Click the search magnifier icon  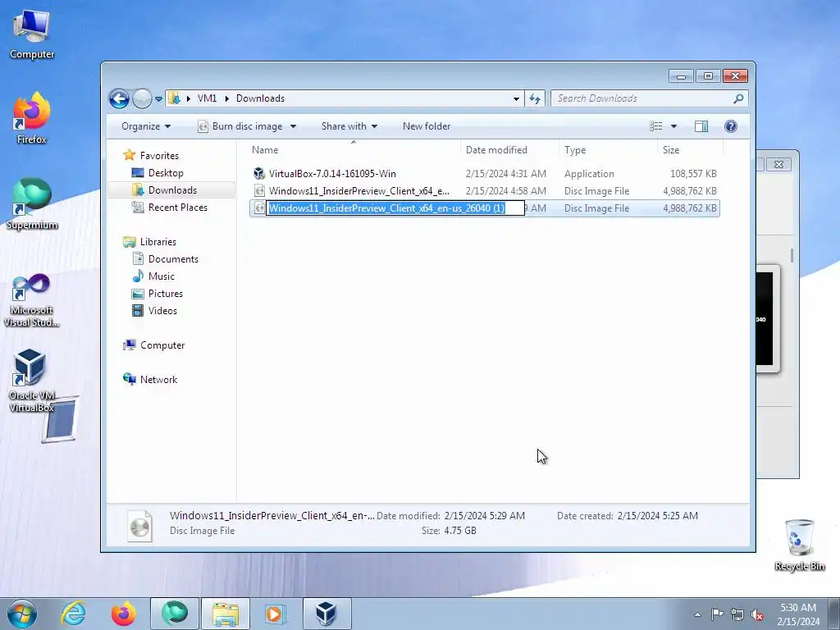click(738, 98)
